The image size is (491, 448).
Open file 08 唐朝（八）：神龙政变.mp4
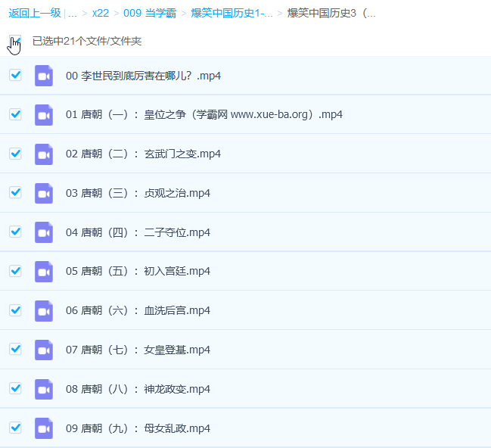tap(138, 389)
